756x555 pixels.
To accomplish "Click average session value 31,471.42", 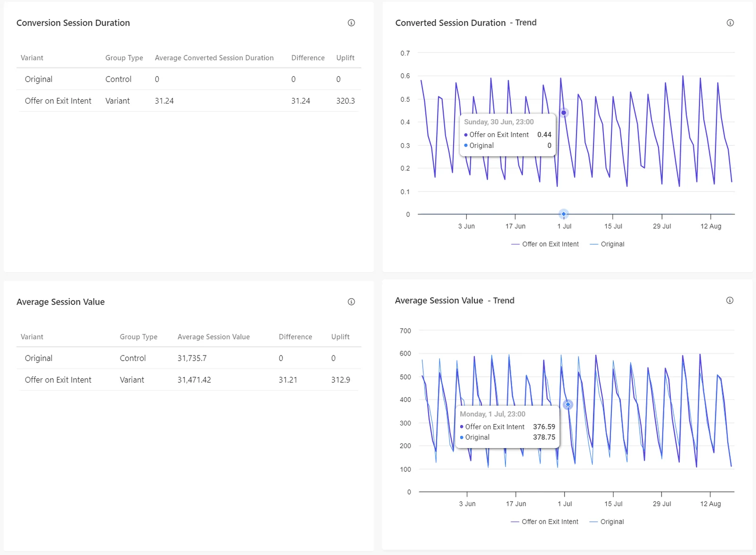I will point(194,380).
